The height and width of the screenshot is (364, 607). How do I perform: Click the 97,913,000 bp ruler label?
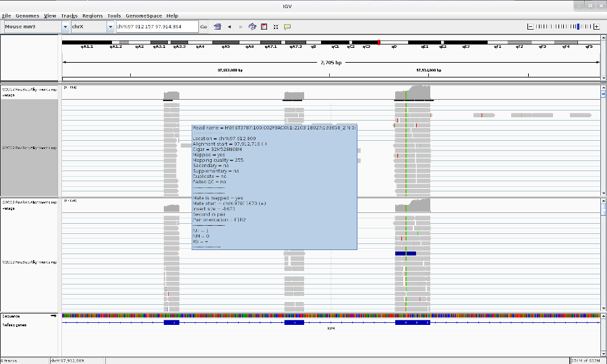230,70
